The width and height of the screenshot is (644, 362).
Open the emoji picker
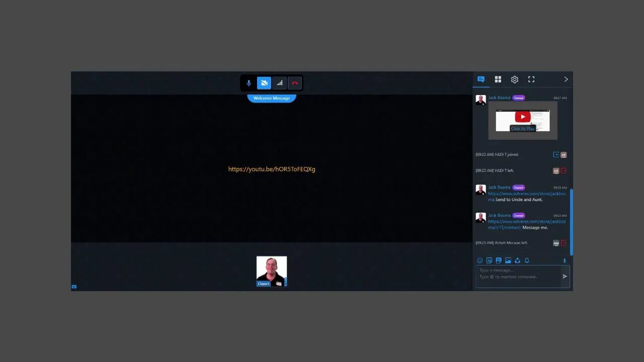point(479,260)
